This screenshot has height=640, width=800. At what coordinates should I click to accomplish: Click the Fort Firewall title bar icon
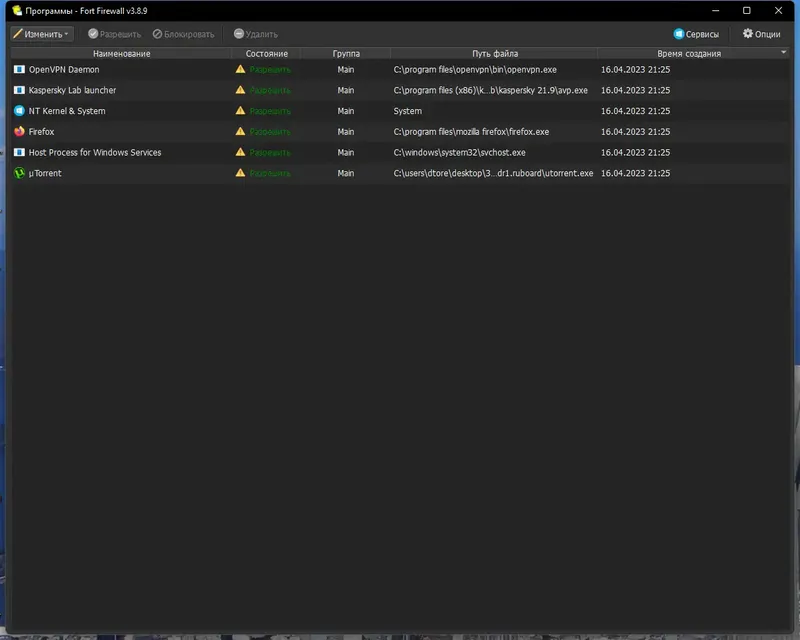(17, 10)
